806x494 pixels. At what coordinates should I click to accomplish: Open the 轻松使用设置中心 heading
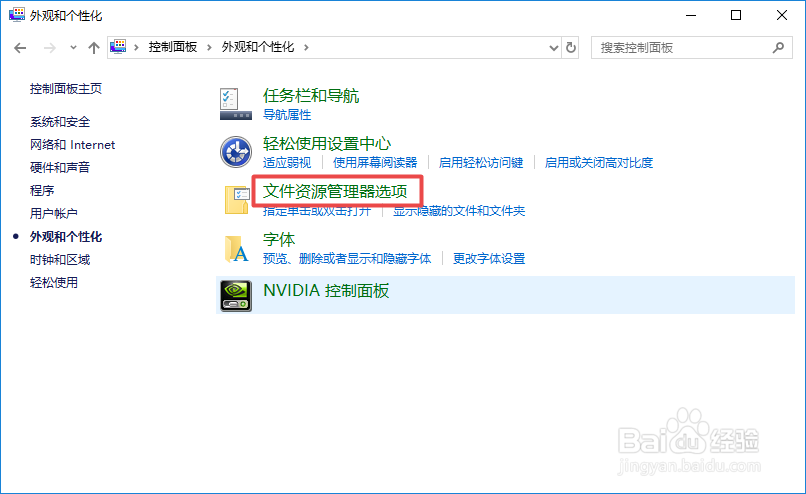click(327, 143)
